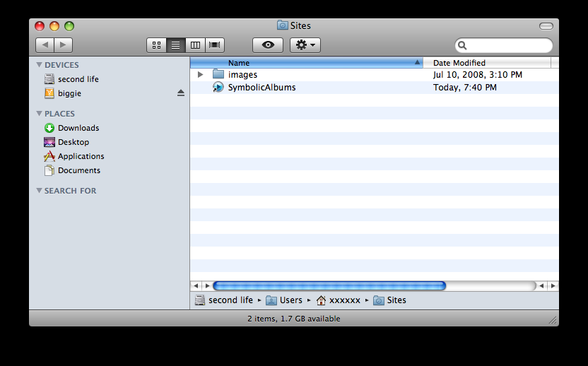Click the scroll right arrow beside the left arrow
The height and width of the screenshot is (366, 588).
pyautogui.click(x=207, y=285)
